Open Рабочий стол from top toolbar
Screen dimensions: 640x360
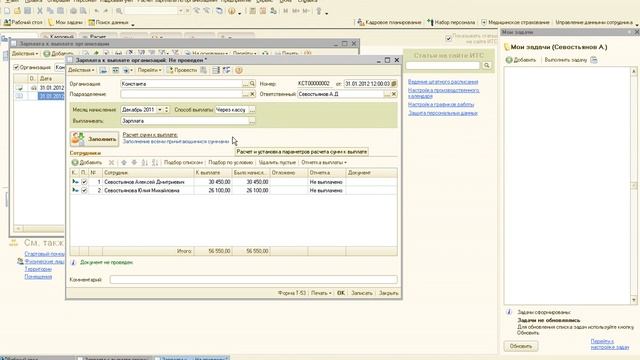tap(23, 22)
